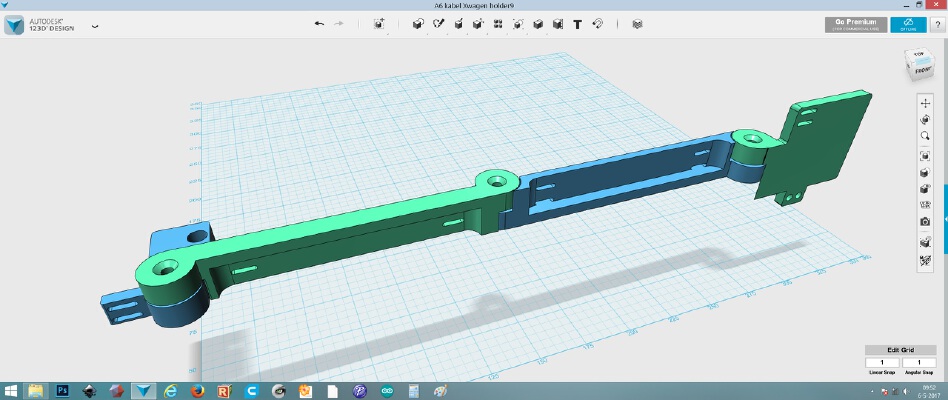The height and width of the screenshot is (400, 948).
Task: Click the FRONT face of view cube
Action: (x=923, y=71)
